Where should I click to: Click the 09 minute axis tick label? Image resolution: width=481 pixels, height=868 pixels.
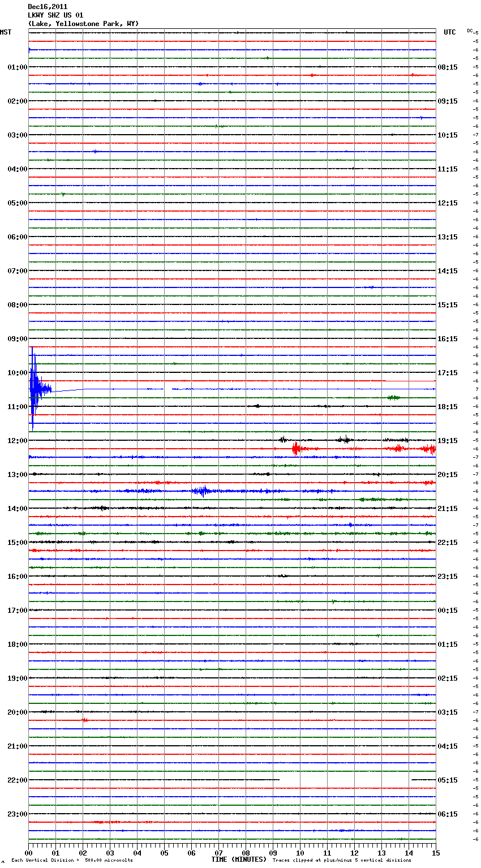pyautogui.click(x=273, y=853)
